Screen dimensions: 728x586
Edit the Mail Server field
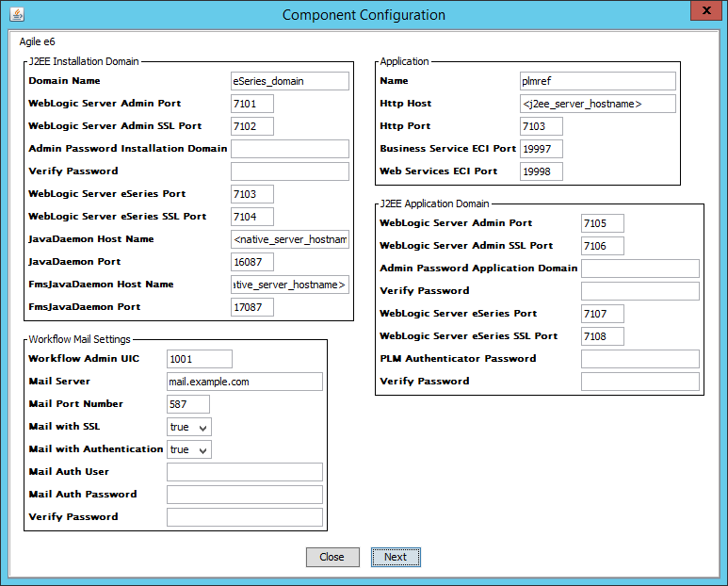click(245, 382)
